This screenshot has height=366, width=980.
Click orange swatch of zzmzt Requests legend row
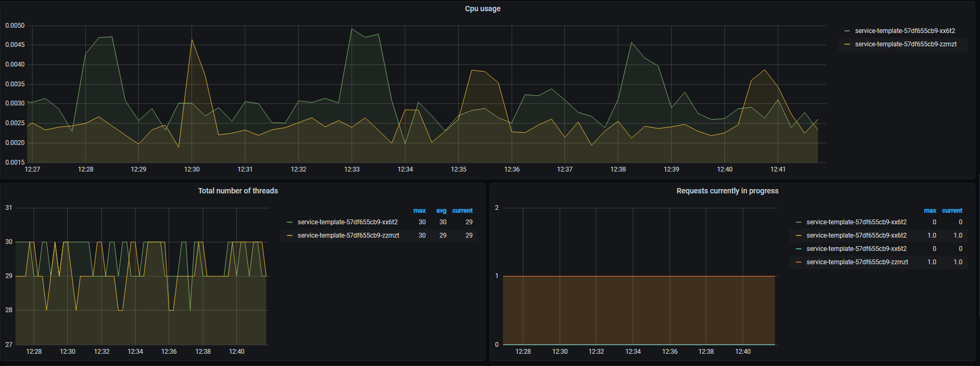point(799,262)
